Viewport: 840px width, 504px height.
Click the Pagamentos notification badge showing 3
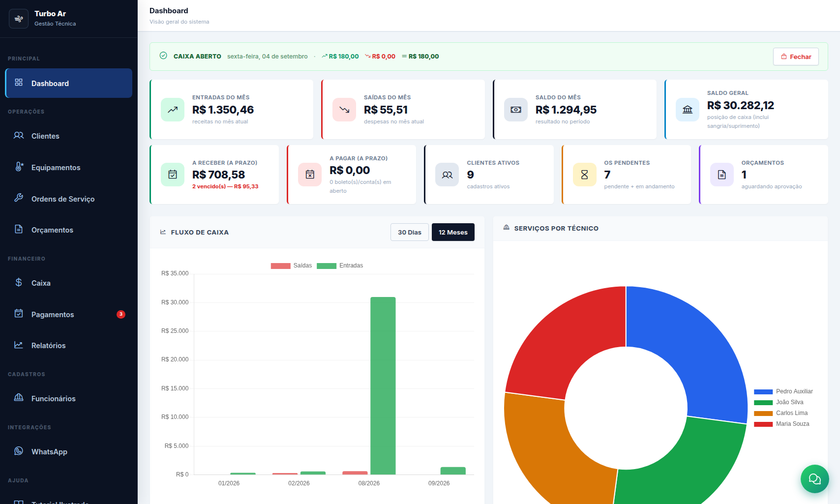point(121,314)
